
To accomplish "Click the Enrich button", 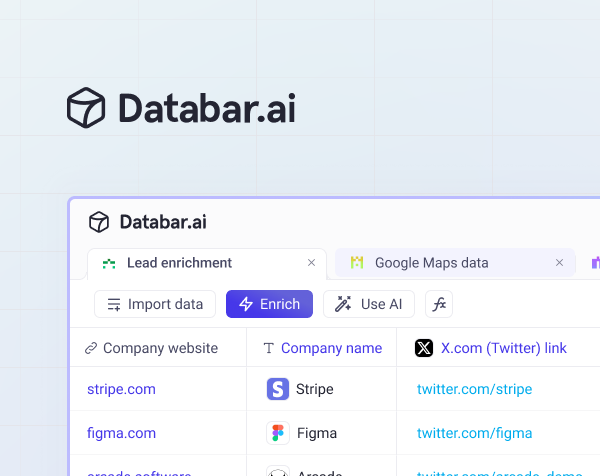I will click(269, 304).
